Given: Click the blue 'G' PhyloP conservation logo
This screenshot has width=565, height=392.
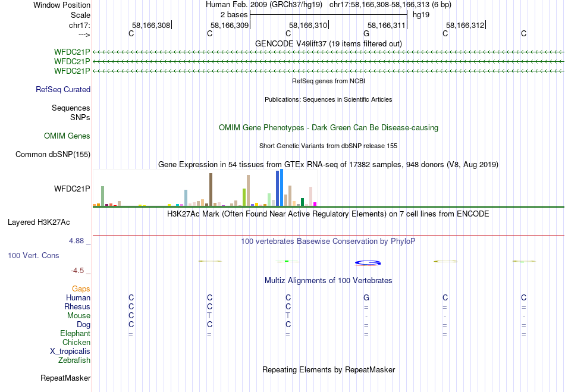Looking at the screenshot, I should click(x=368, y=263).
